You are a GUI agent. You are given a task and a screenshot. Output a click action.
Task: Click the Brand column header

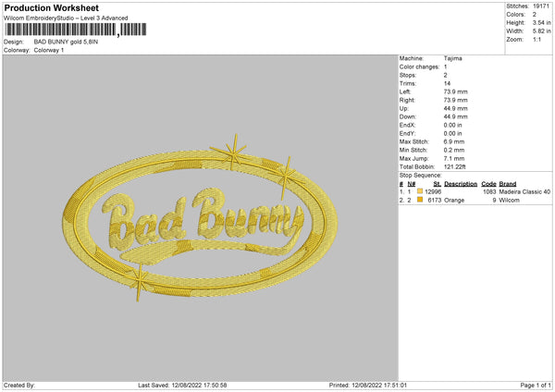coord(508,184)
